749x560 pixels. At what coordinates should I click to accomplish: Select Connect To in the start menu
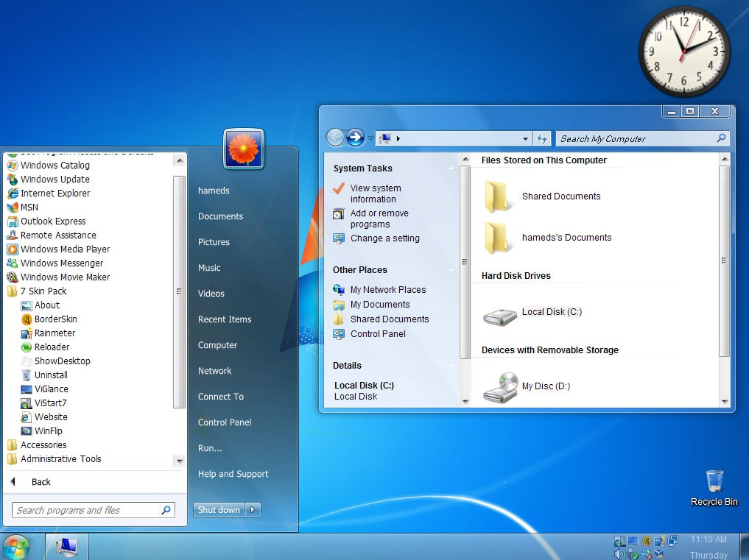tap(221, 397)
